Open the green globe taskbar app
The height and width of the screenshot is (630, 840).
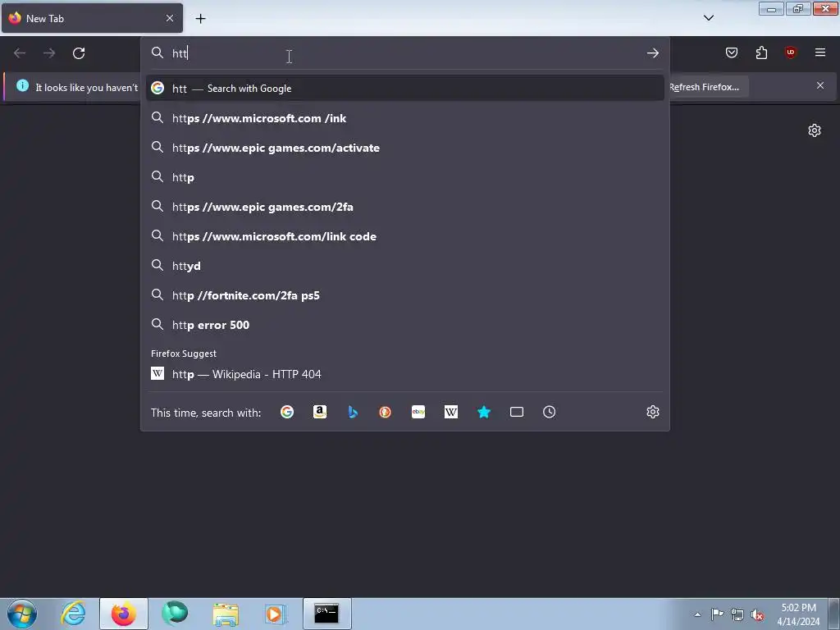[x=175, y=614]
